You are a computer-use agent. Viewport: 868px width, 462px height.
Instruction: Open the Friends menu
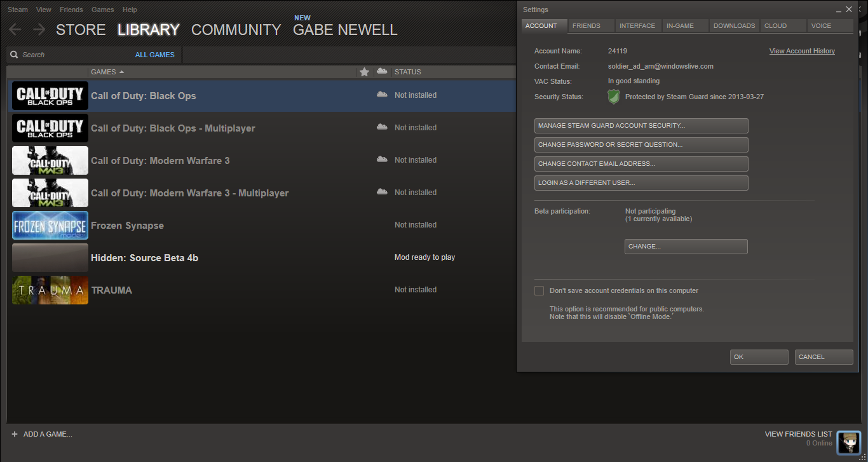(x=71, y=10)
